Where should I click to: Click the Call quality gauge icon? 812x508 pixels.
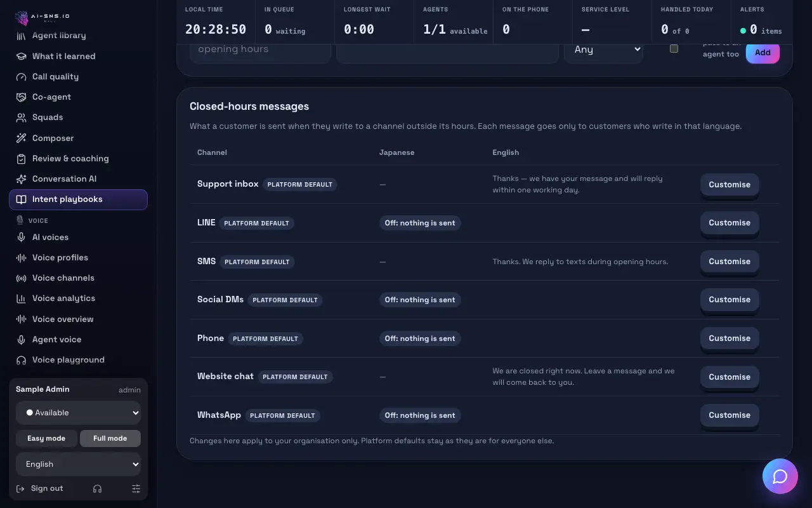coord(21,76)
